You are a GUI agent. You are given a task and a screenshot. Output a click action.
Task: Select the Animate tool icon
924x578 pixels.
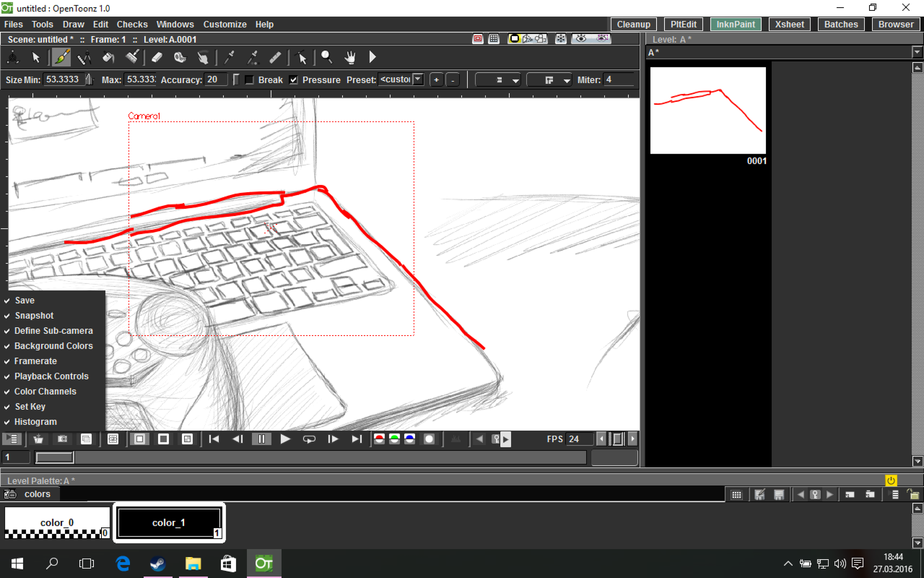point(13,57)
